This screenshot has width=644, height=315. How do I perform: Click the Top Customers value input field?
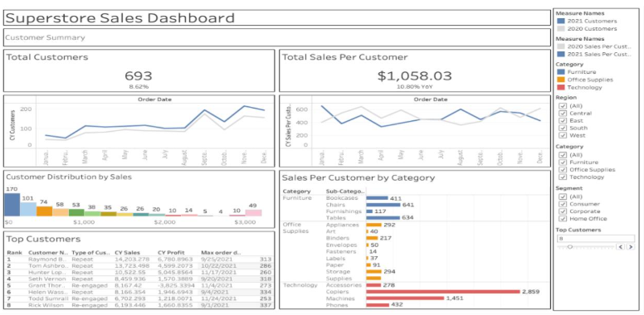click(x=596, y=238)
